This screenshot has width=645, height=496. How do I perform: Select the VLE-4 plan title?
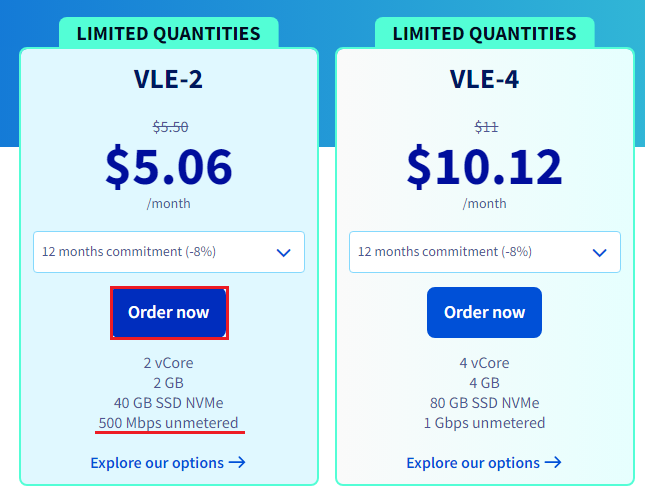pyautogui.click(x=484, y=79)
